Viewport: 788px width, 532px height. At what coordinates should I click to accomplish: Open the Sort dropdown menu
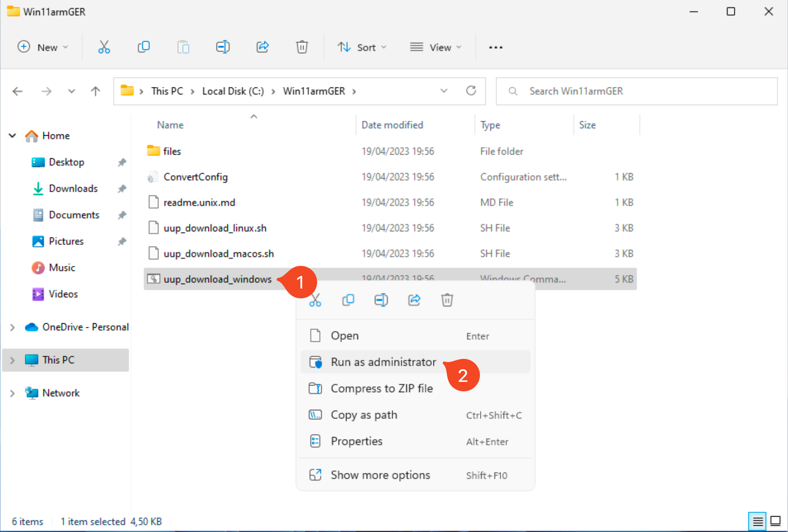pyautogui.click(x=362, y=47)
